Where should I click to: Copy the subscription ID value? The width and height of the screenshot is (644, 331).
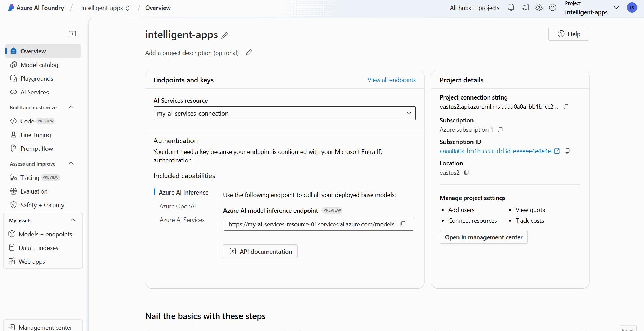click(567, 151)
